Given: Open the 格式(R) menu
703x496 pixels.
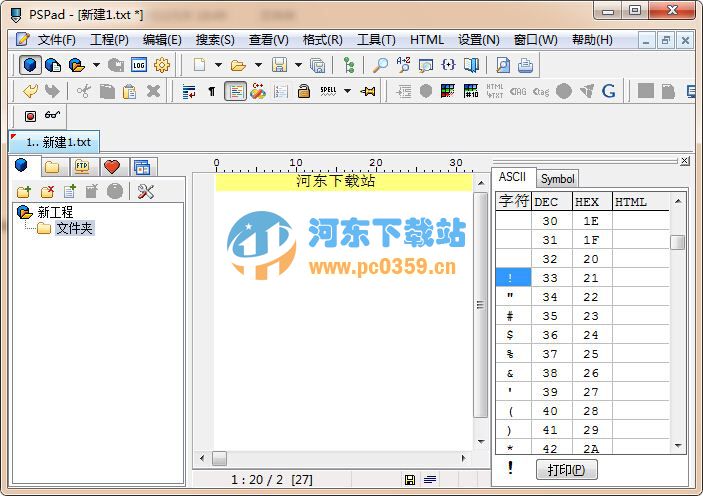Looking at the screenshot, I should [322, 40].
